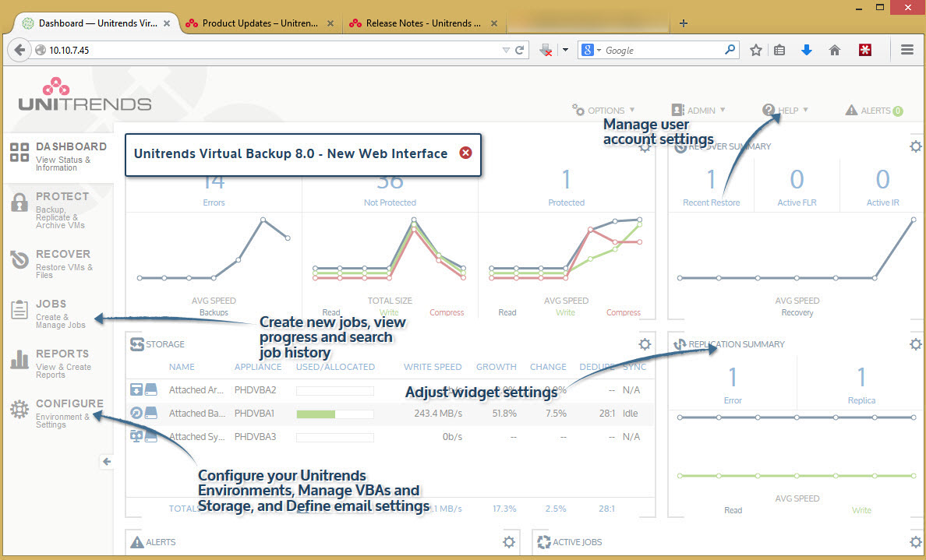The height and width of the screenshot is (560, 926).
Task: Click the browser back button
Action: click(x=19, y=50)
